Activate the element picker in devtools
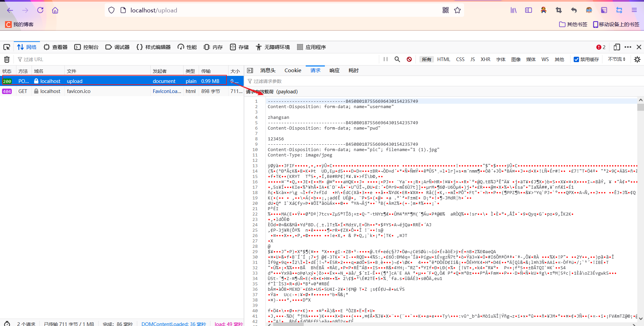Screen dimensions: 644x326 pos(7,47)
